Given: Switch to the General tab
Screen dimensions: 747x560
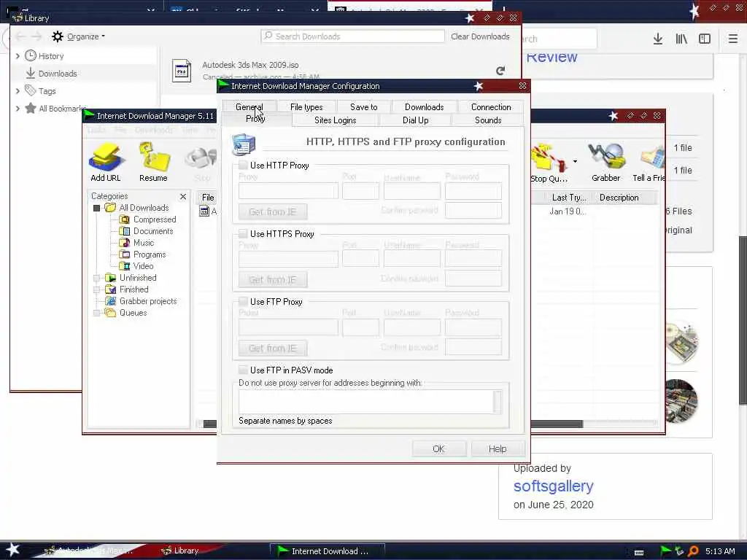Looking at the screenshot, I should tap(249, 107).
